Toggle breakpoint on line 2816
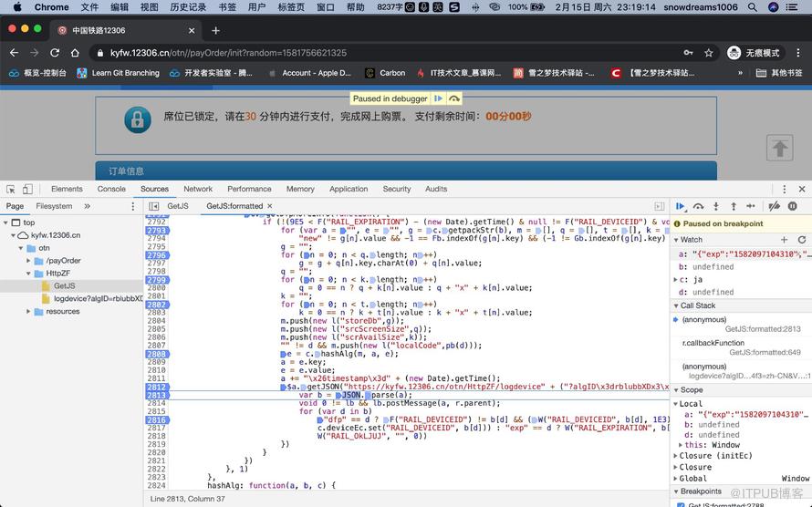The height and width of the screenshot is (507, 812). pos(156,420)
